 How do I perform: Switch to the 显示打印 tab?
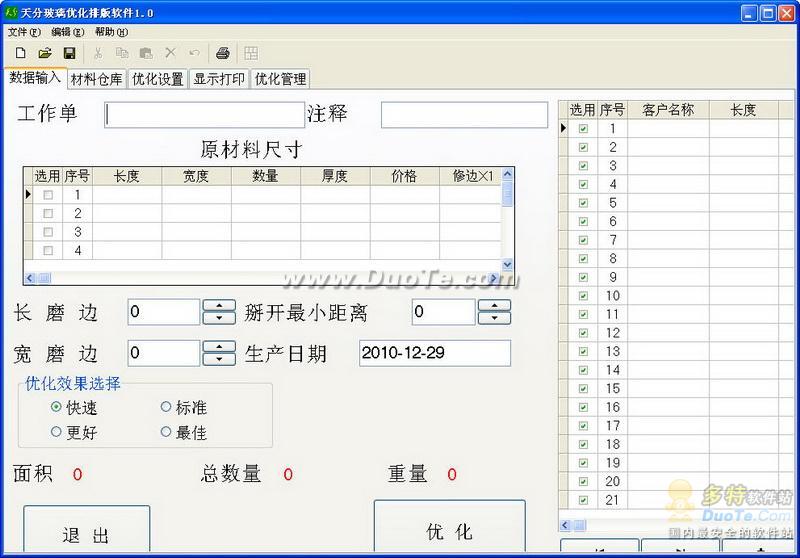(x=219, y=79)
